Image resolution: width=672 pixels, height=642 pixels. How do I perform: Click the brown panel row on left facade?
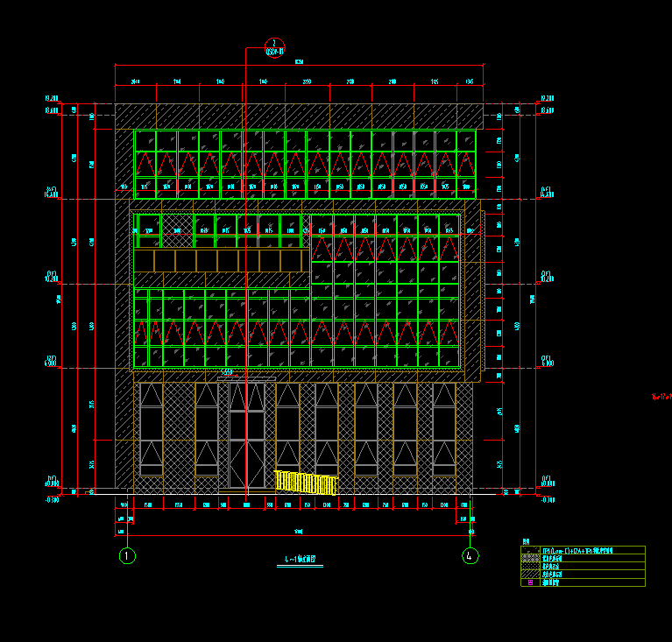pos(219,261)
